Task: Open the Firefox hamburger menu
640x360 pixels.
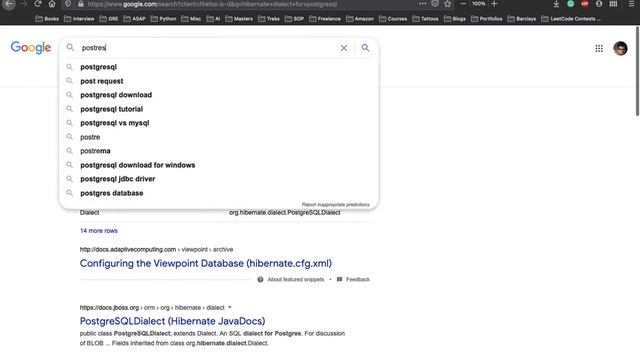Action: [631, 4]
